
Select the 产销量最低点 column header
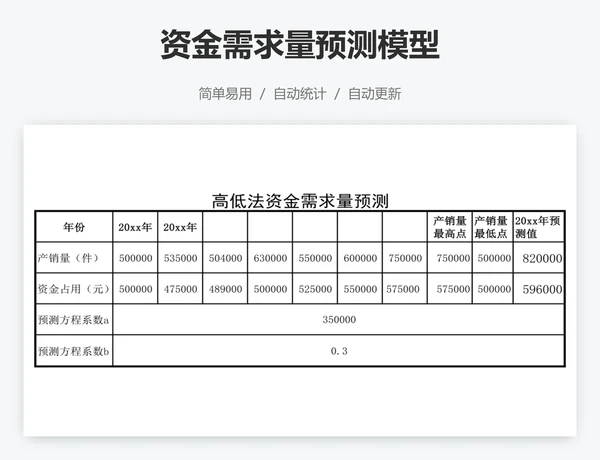(491, 227)
